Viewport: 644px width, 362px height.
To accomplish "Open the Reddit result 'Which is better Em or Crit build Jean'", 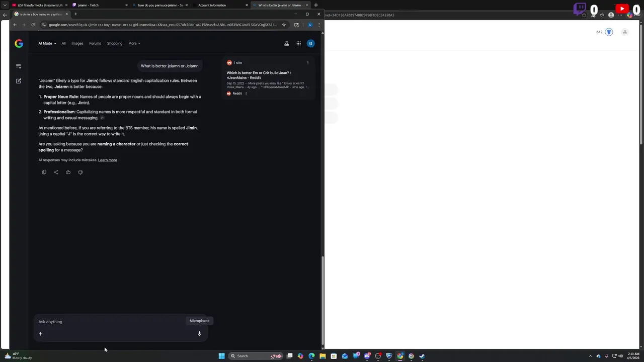I will 259,75.
